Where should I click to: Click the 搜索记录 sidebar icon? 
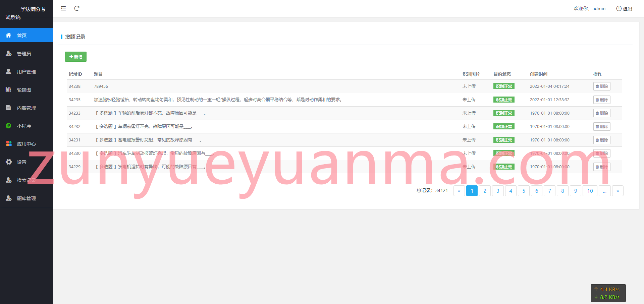tap(9, 180)
